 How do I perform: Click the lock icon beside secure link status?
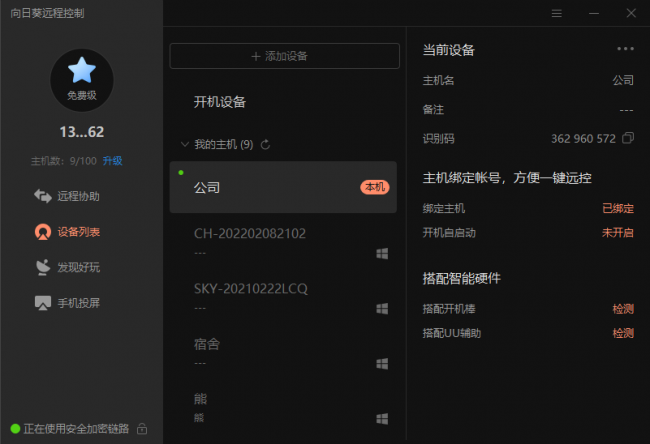142,429
